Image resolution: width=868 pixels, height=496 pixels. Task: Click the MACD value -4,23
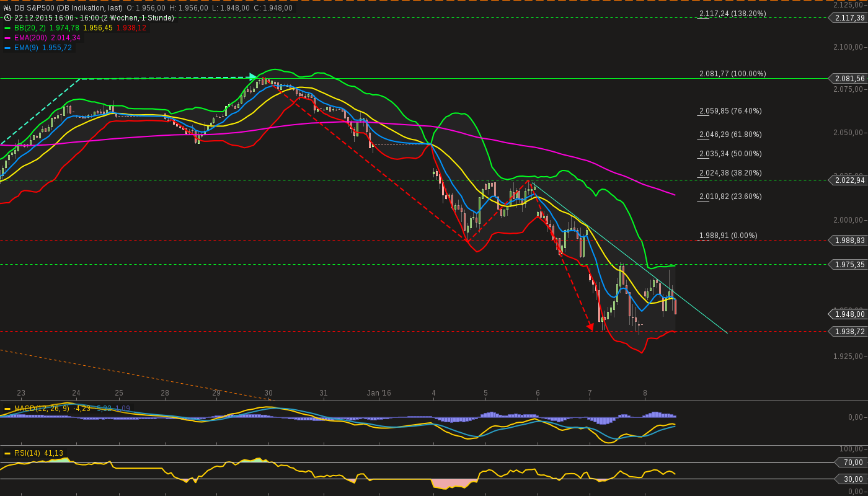tap(82, 409)
